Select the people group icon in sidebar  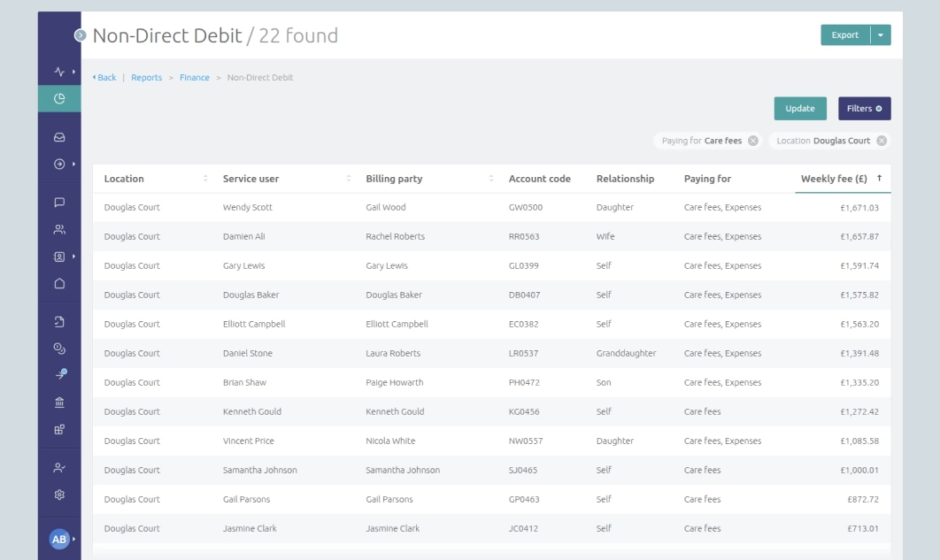tap(58, 228)
